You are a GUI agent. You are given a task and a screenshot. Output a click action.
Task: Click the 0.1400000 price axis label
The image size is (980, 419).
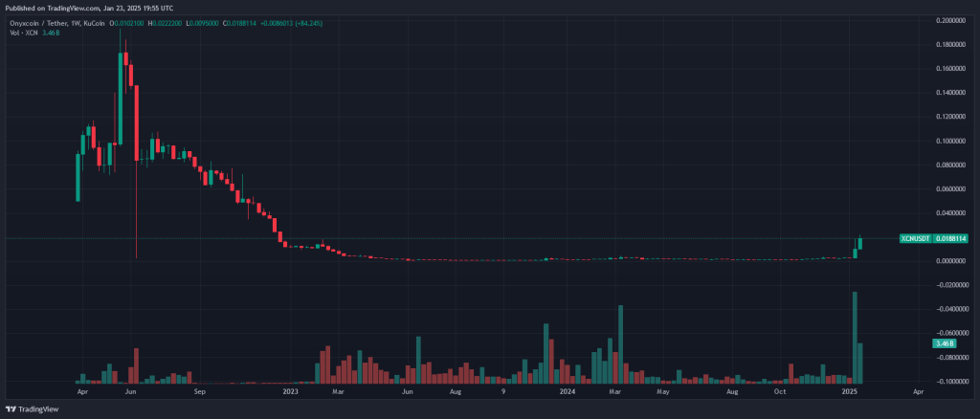[950, 93]
